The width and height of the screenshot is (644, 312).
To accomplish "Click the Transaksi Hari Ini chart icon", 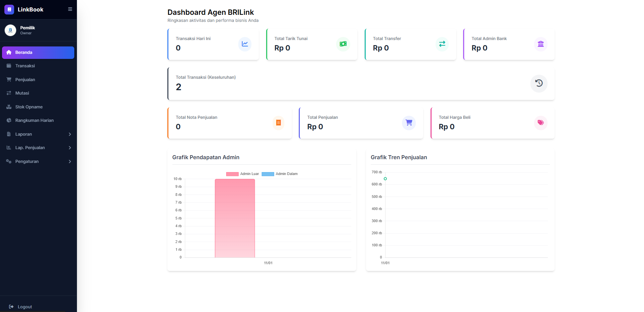I will click(245, 44).
